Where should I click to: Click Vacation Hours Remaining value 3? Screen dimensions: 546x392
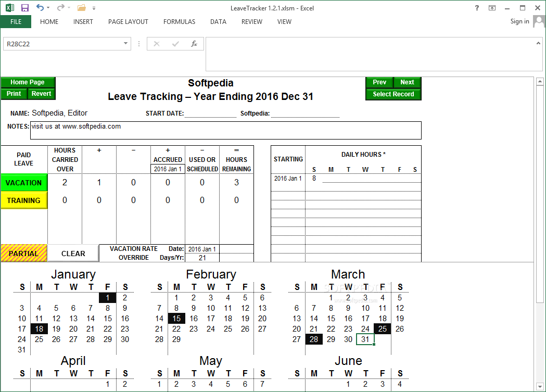point(236,182)
